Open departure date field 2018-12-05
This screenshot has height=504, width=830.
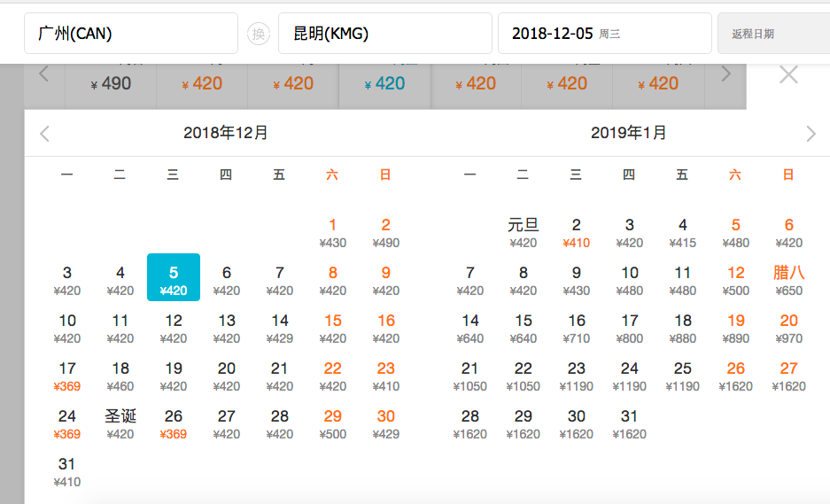(604, 34)
